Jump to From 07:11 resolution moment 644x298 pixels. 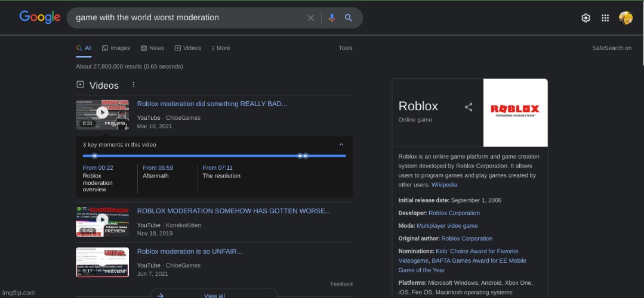click(217, 167)
